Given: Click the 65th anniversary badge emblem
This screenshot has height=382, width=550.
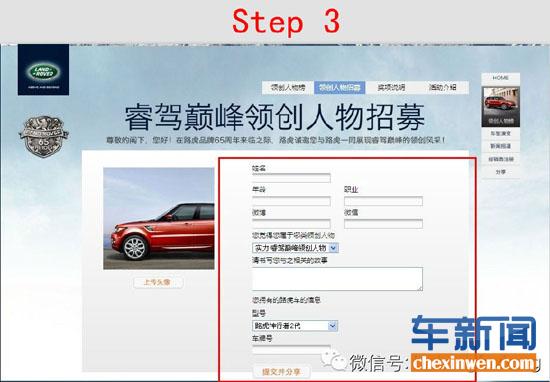Looking at the screenshot, I should [x=44, y=136].
